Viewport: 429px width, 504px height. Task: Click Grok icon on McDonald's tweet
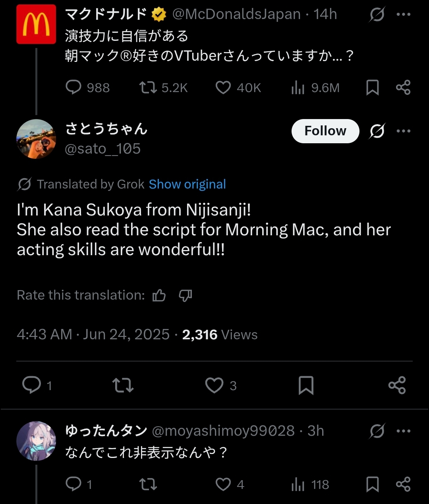pos(377,15)
